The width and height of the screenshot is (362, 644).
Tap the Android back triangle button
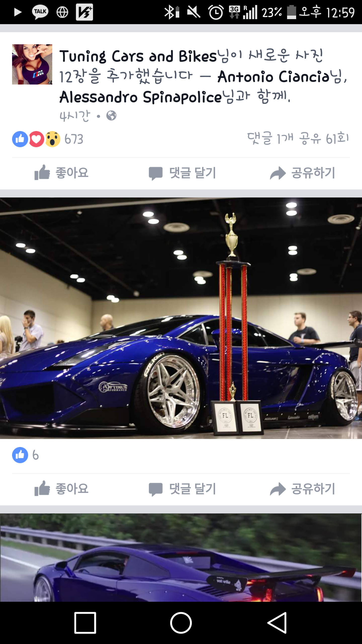[x=277, y=623]
